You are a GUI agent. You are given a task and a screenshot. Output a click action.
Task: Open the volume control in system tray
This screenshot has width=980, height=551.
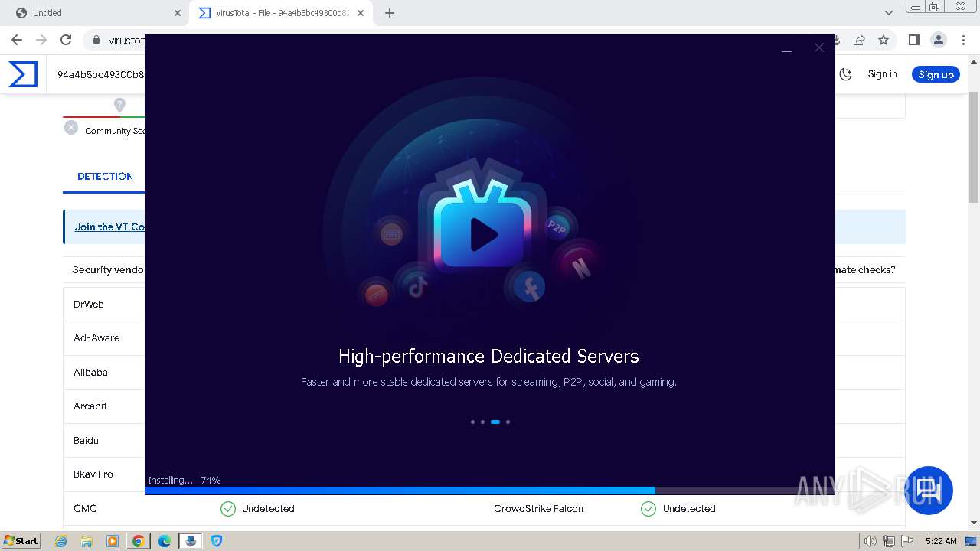[870, 541]
